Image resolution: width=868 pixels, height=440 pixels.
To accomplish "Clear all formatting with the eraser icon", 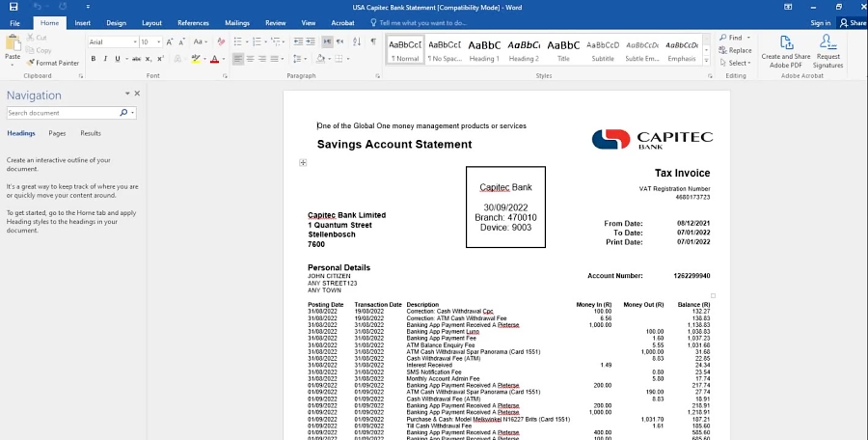I will coord(221,41).
